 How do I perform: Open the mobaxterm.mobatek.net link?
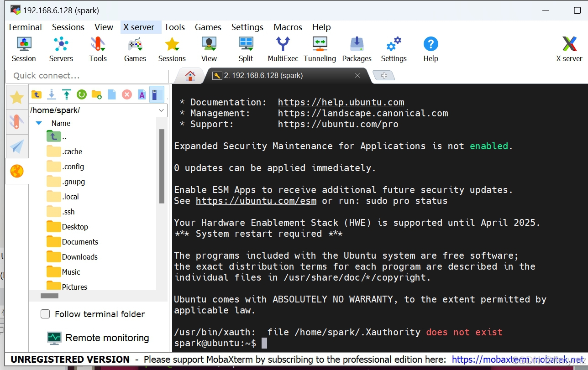point(518,360)
